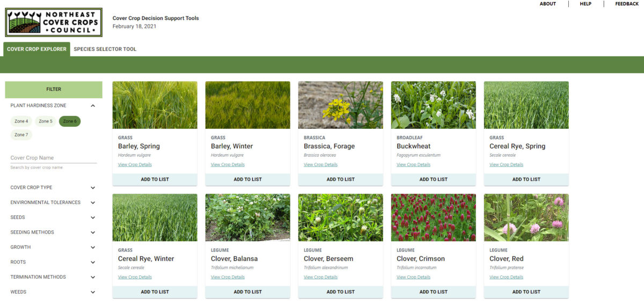
Task: Click the 'Clover, Crimson' crop title
Action: pos(421,259)
